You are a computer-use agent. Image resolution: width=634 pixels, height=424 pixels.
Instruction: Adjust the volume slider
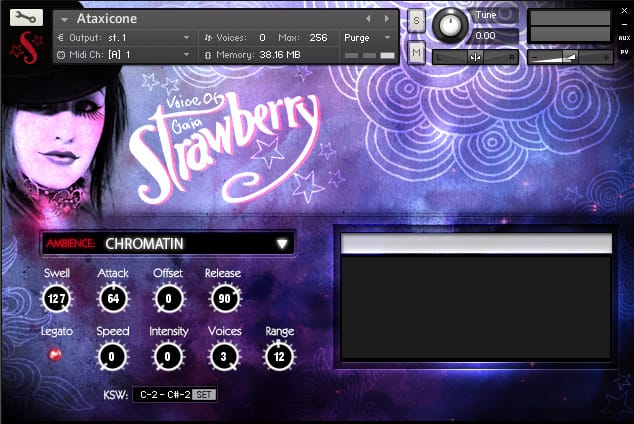(570, 58)
